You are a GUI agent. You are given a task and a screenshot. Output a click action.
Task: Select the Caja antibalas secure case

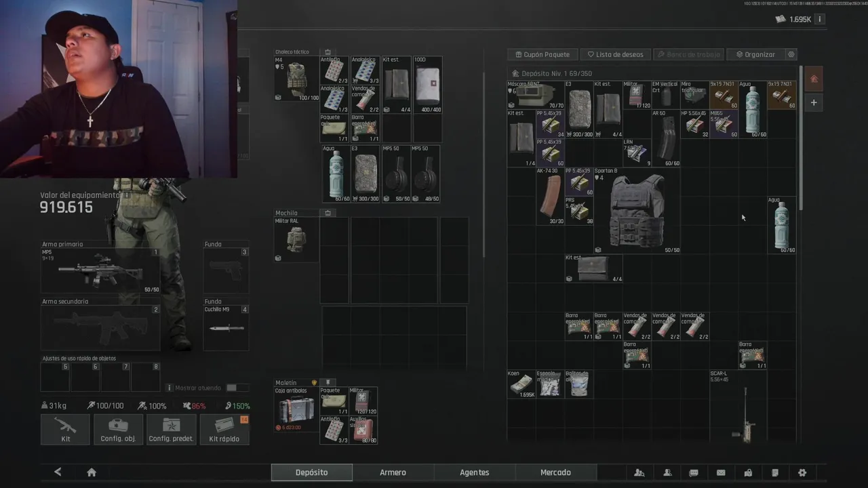(x=296, y=410)
